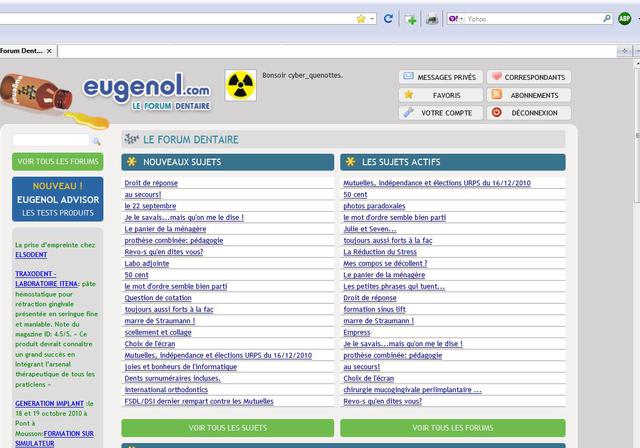
Task: Click the radioactive avatar image
Action: click(240, 84)
